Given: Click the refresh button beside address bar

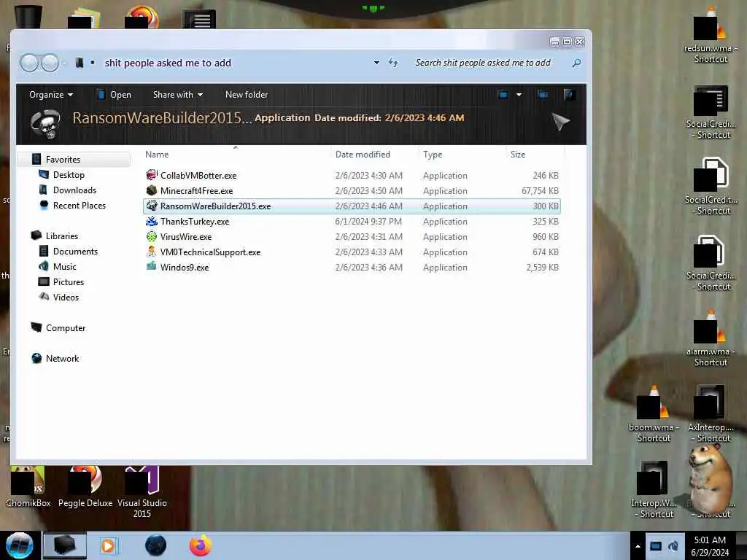Looking at the screenshot, I should [393, 63].
